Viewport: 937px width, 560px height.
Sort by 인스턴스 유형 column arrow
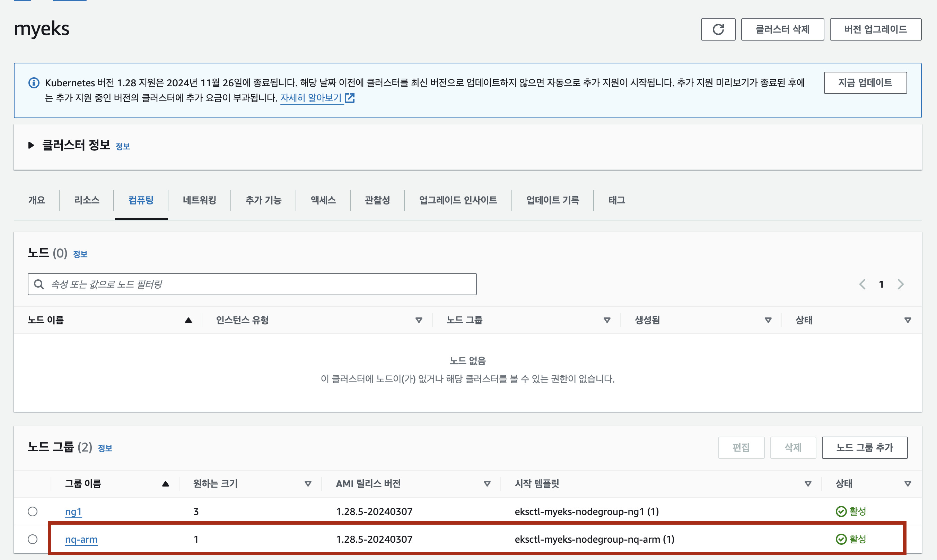pyautogui.click(x=419, y=321)
